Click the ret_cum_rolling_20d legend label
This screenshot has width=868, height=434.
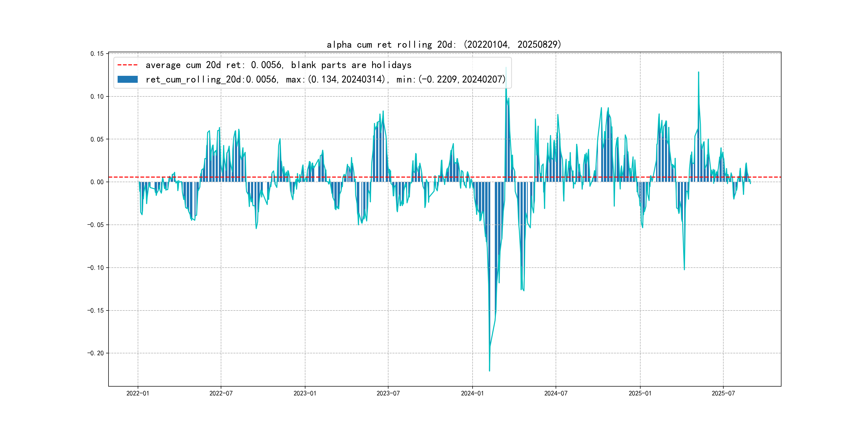(x=325, y=80)
